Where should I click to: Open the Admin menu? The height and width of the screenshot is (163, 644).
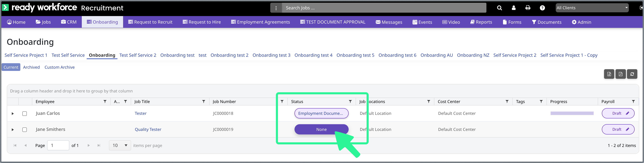click(x=582, y=22)
